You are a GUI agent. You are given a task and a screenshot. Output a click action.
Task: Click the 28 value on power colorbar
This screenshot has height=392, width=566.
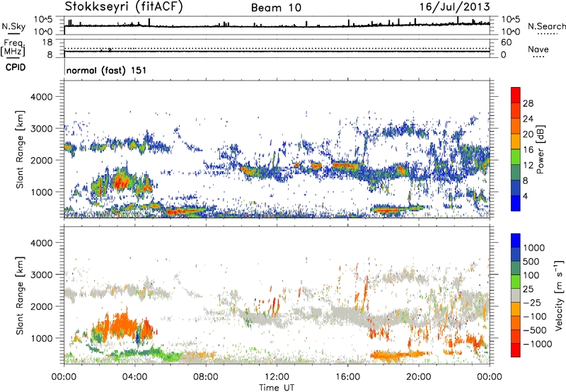pos(528,103)
